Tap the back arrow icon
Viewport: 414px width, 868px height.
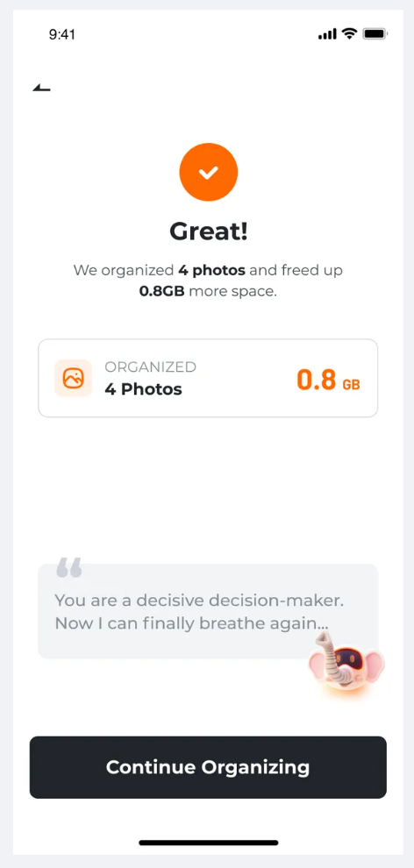point(41,88)
